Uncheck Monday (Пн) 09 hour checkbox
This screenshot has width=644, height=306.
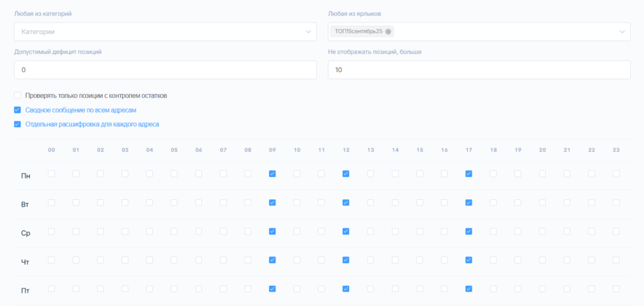click(272, 173)
